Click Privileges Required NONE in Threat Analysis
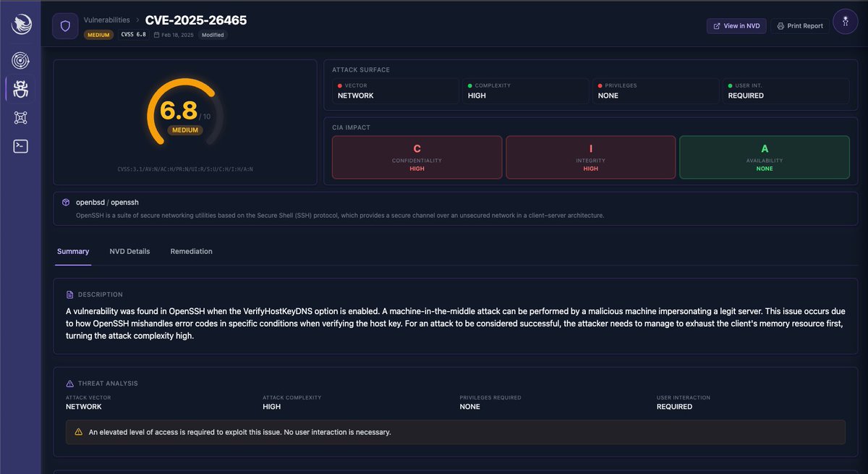 tap(490, 402)
